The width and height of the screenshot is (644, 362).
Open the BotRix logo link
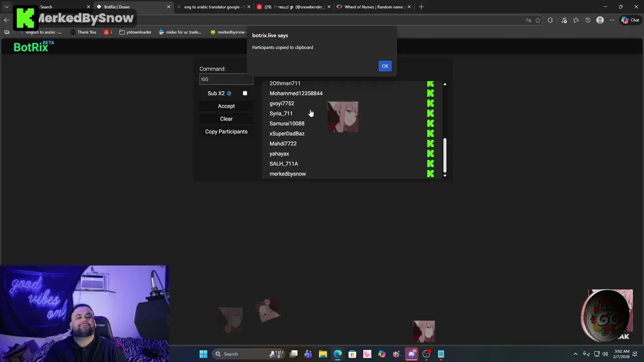coord(33,47)
